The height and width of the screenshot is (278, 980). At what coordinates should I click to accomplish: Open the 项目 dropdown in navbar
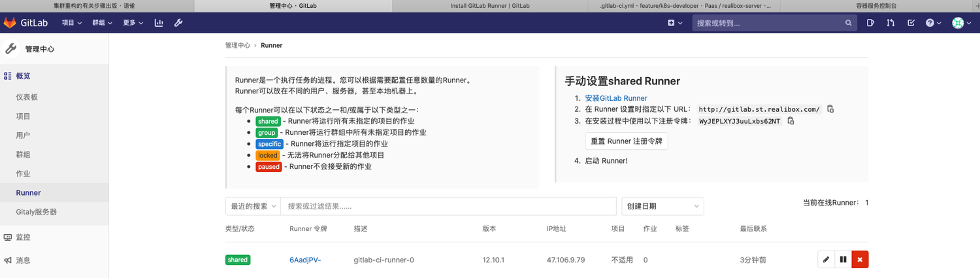pyautogui.click(x=72, y=23)
